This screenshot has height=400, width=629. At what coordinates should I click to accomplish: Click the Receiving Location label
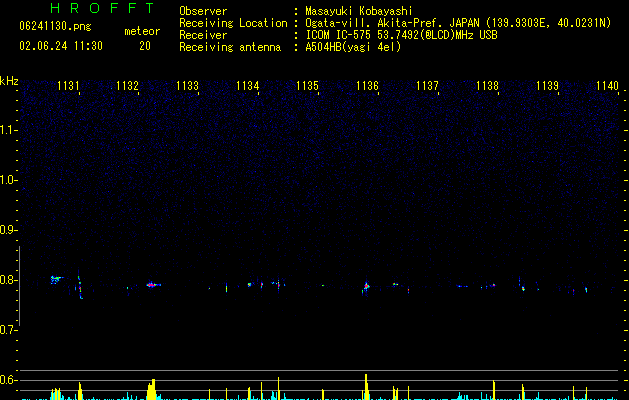click(x=233, y=23)
